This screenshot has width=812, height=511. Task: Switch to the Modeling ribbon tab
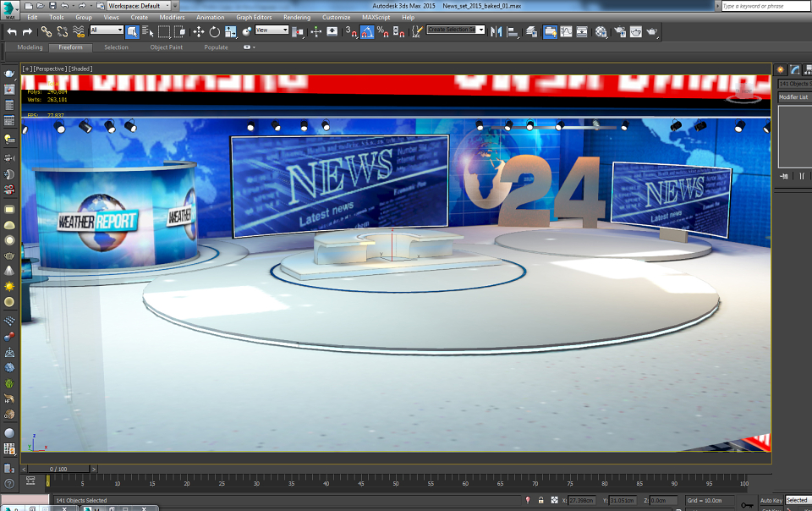[30, 47]
